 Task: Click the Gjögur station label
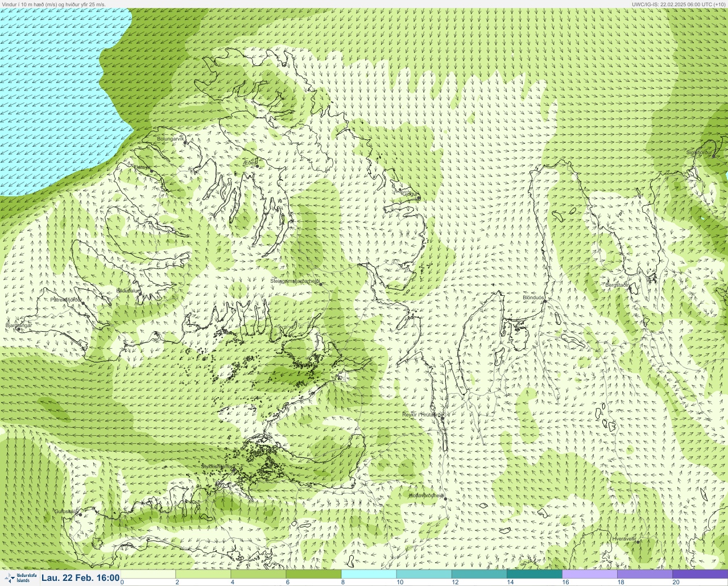pos(409,194)
